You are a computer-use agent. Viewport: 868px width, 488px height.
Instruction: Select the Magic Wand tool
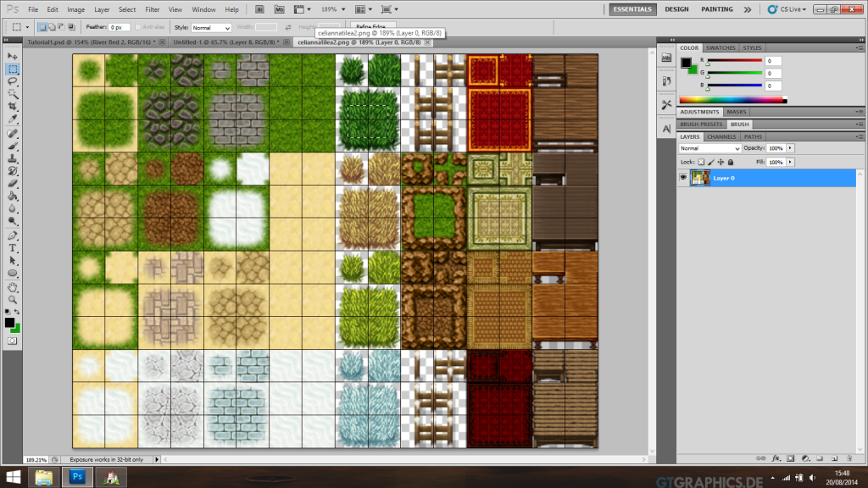tap(12, 93)
